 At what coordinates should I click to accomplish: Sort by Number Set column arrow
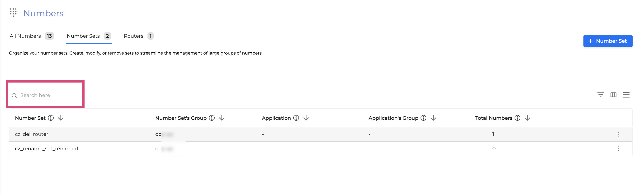[x=61, y=118]
